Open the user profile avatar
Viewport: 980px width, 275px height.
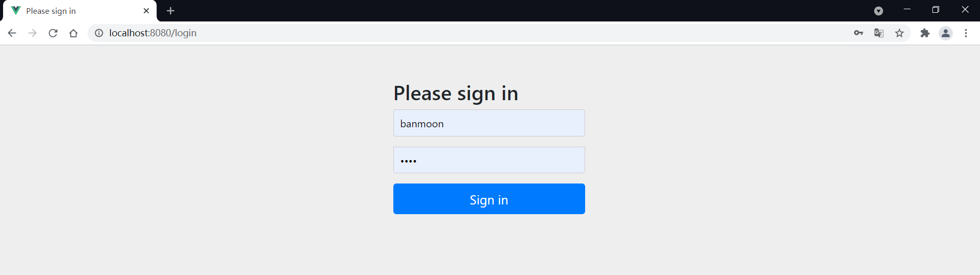point(946,33)
